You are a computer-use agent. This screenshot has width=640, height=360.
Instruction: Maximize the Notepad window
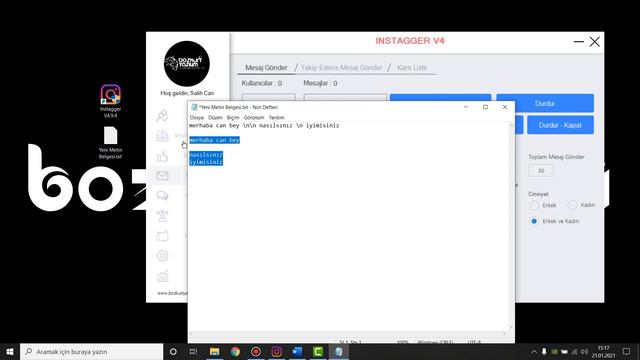coord(485,107)
